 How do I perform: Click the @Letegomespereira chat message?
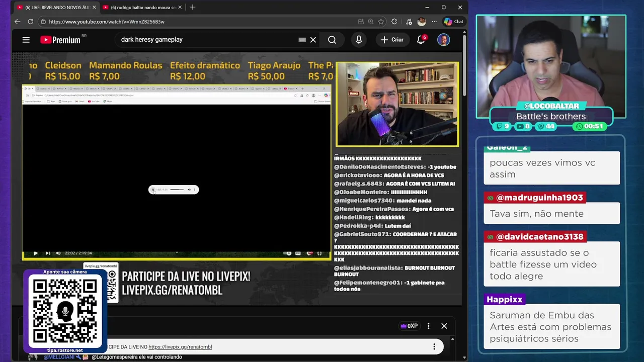137,357
